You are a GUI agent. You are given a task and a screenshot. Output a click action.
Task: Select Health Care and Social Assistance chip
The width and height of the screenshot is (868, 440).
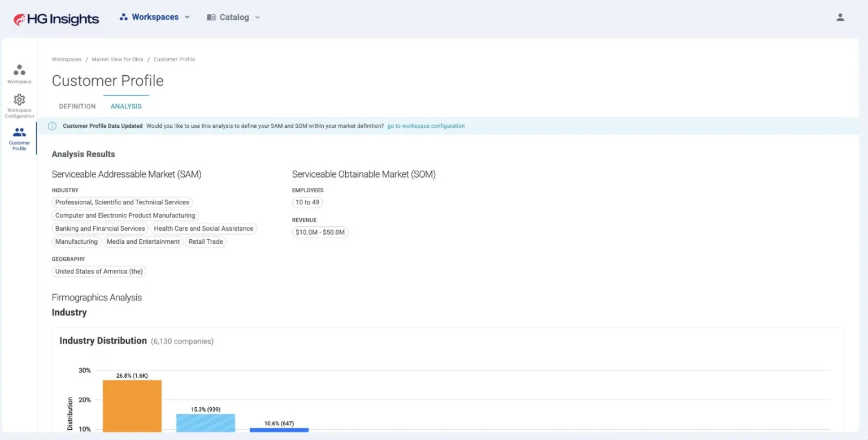203,228
